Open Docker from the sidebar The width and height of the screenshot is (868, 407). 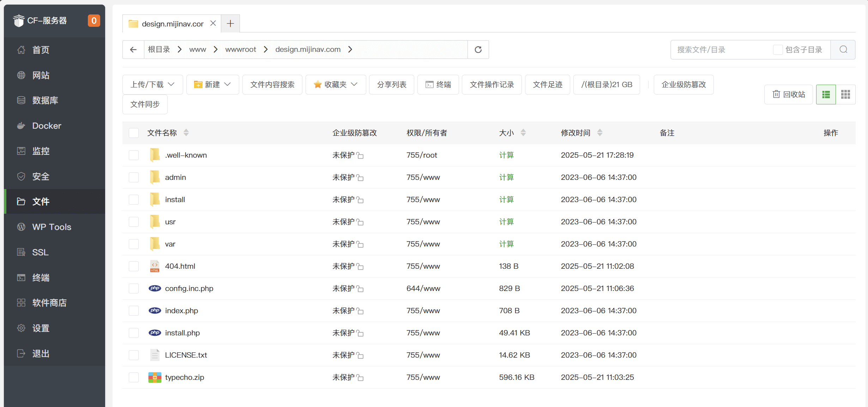pyautogui.click(x=47, y=126)
